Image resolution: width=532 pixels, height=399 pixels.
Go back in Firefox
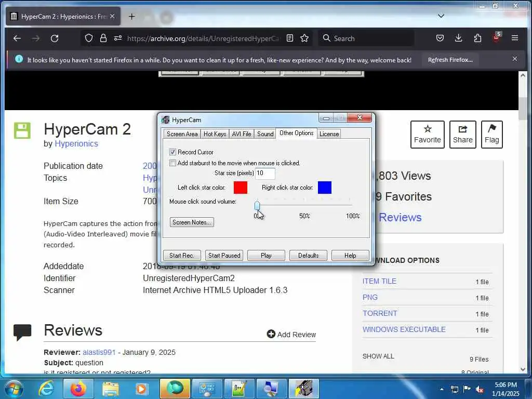coord(17,38)
